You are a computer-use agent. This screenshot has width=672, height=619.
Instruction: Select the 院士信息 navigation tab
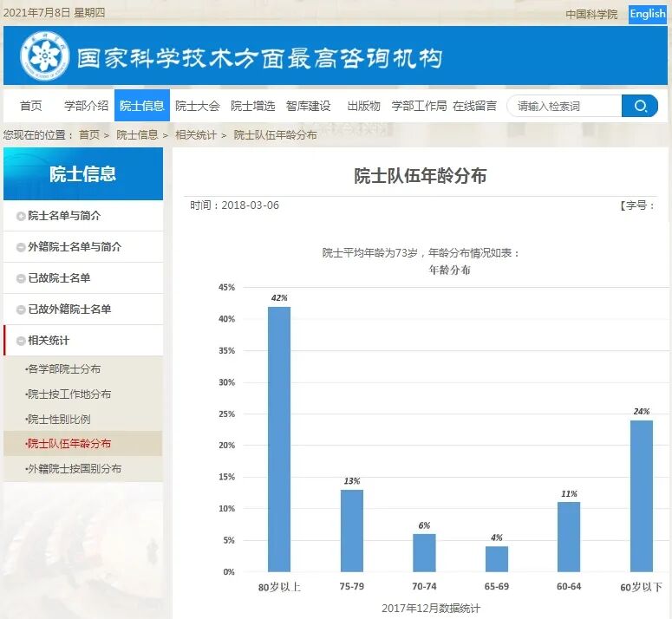tap(142, 106)
